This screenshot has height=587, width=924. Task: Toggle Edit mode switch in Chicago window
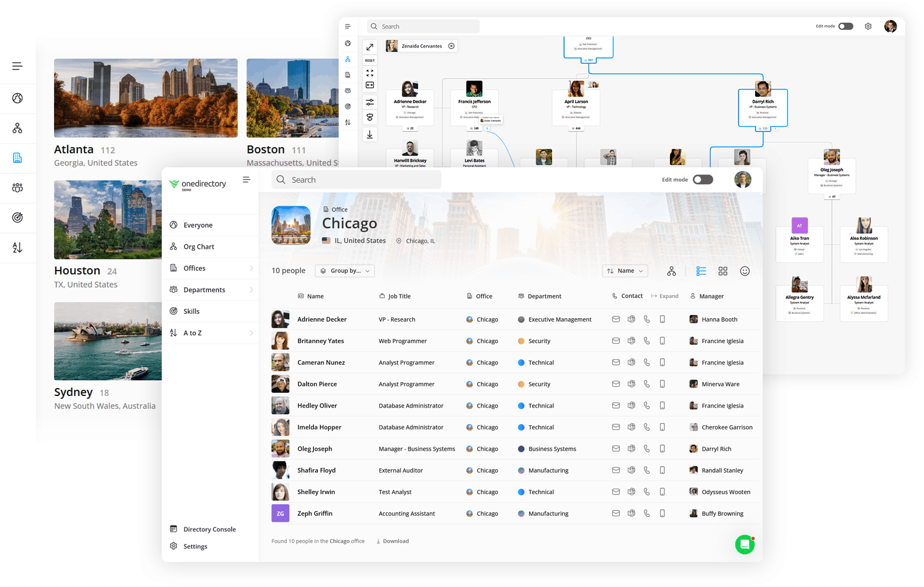(703, 179)
